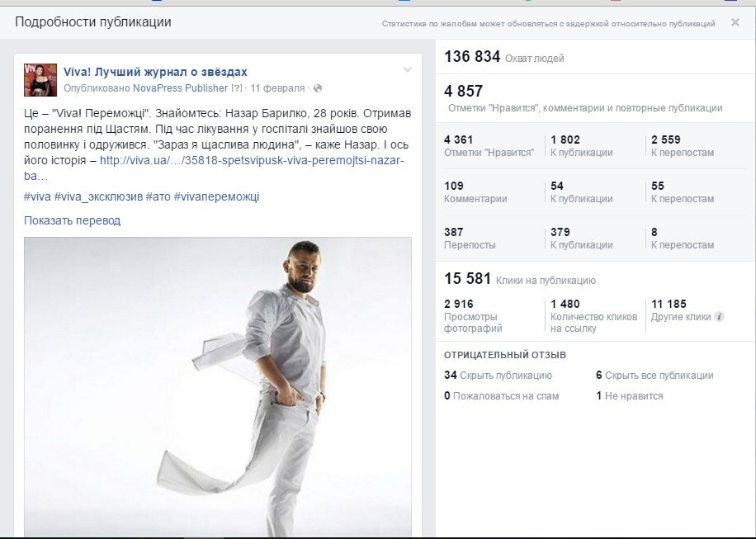This screenshot has height=539, width=756.
Task: Open the Viva! Лучший журнал о звёздах page
Action: 155,72
